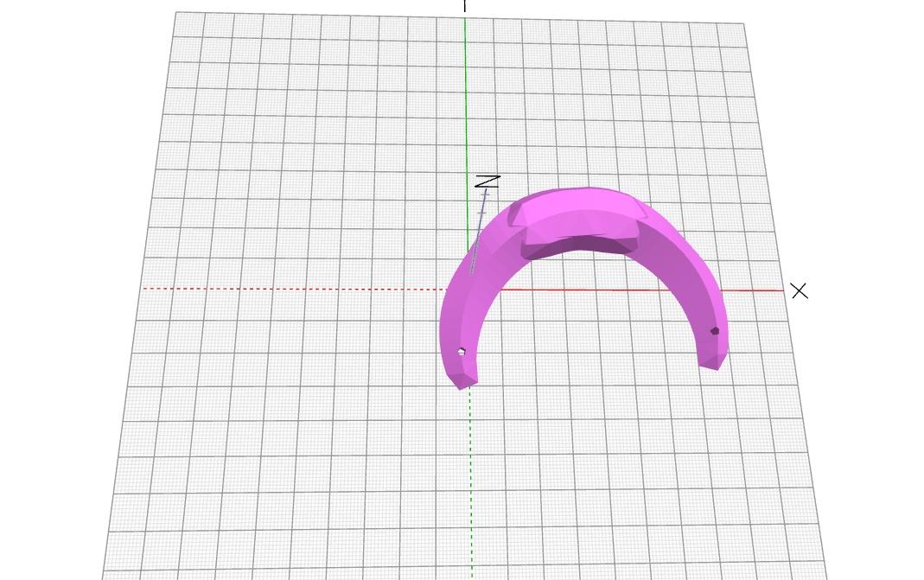Click the Z axis indicator label

point(489,182)
